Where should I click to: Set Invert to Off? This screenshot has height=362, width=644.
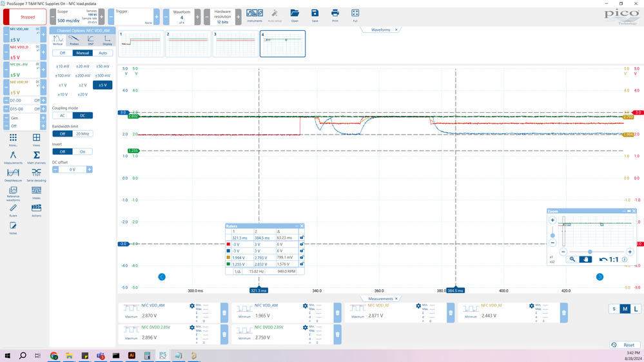click(63, 152)
